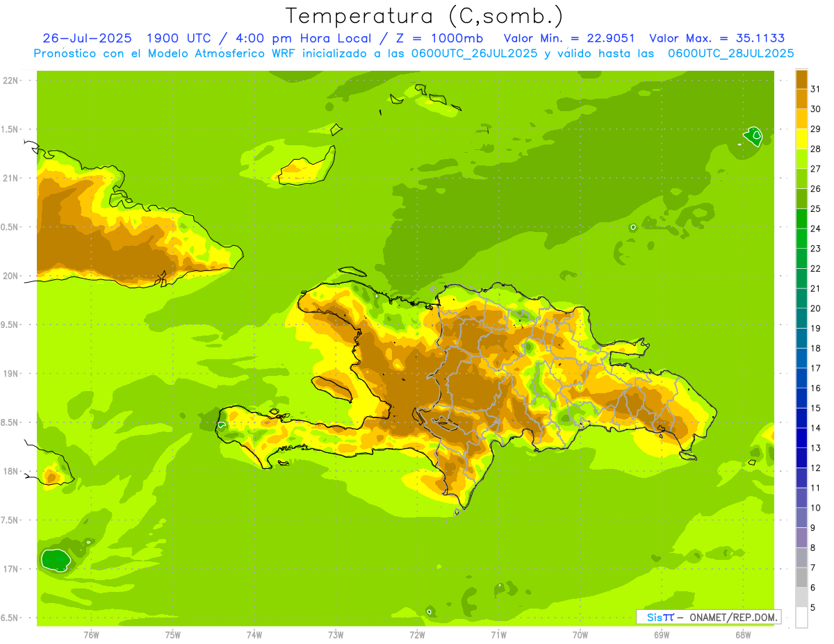Click yellow colorbar segment between 28 and 29
The width and height of the screenshot is (834, 644).
click(x=801, y=138)
